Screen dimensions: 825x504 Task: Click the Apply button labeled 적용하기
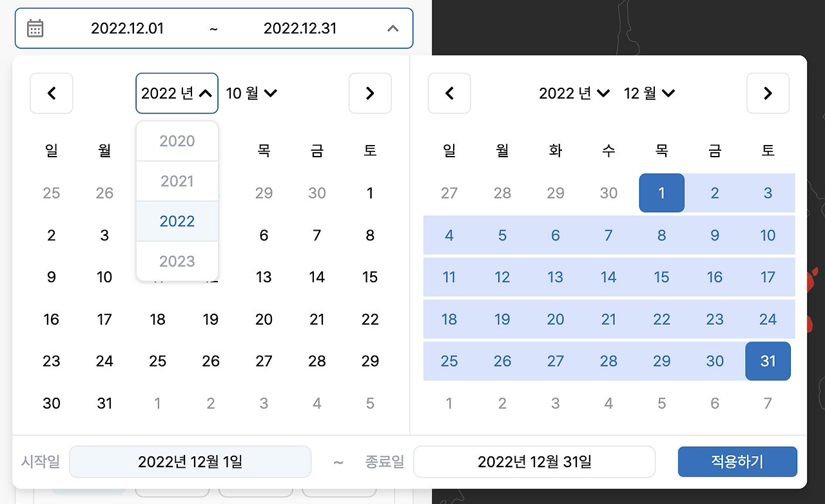(737, 461)
